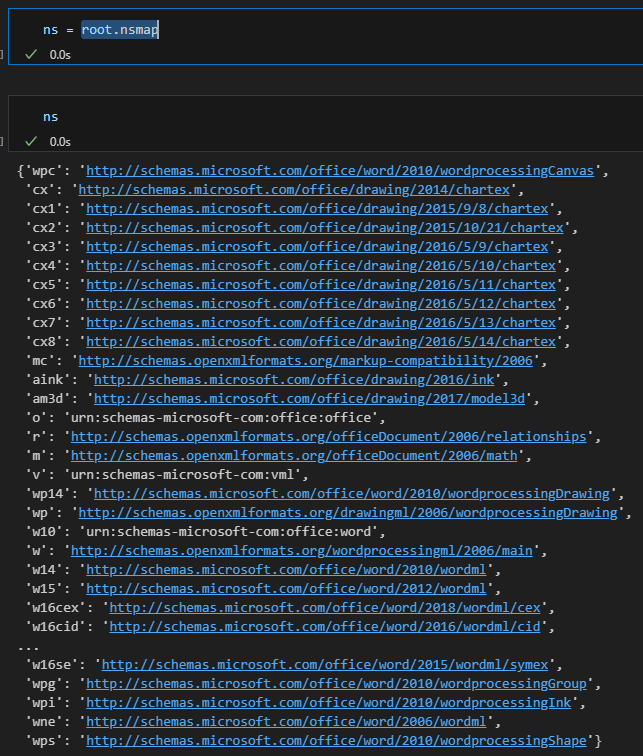Open the 2016/5/14 chartex link
The height and width of the screenshot is (756, 643).
[x=321, y=341]
